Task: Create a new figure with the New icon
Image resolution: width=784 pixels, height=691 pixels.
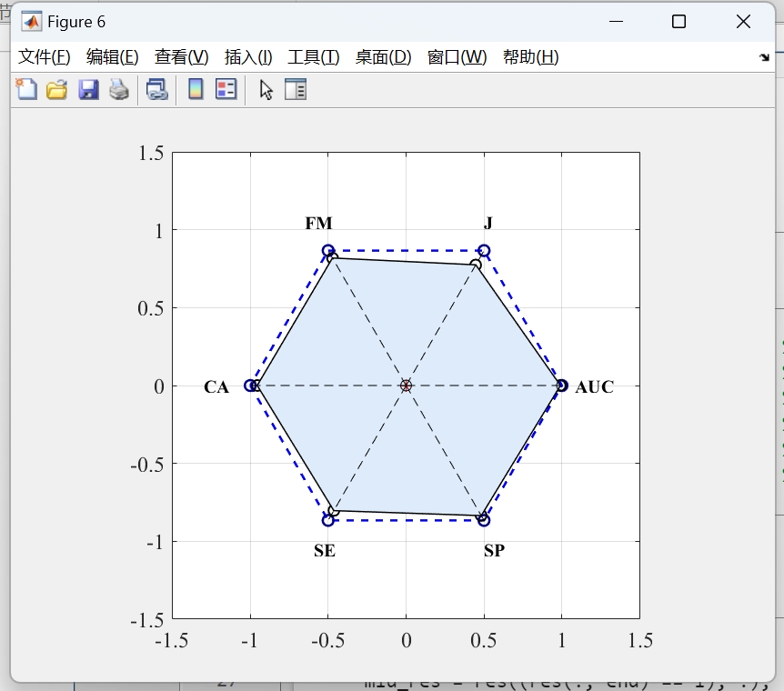Action: (x=25, y=89)
